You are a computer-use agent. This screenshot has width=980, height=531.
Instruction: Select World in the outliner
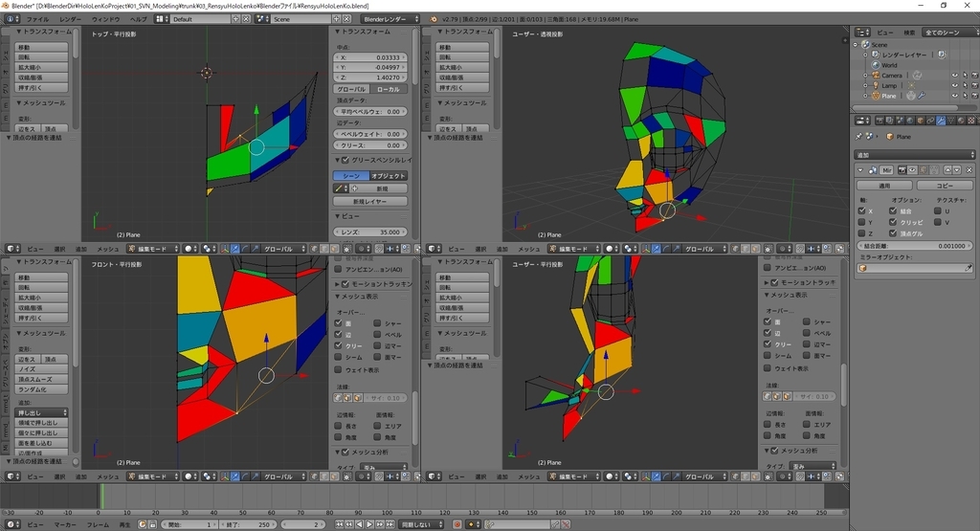(889, 65)
